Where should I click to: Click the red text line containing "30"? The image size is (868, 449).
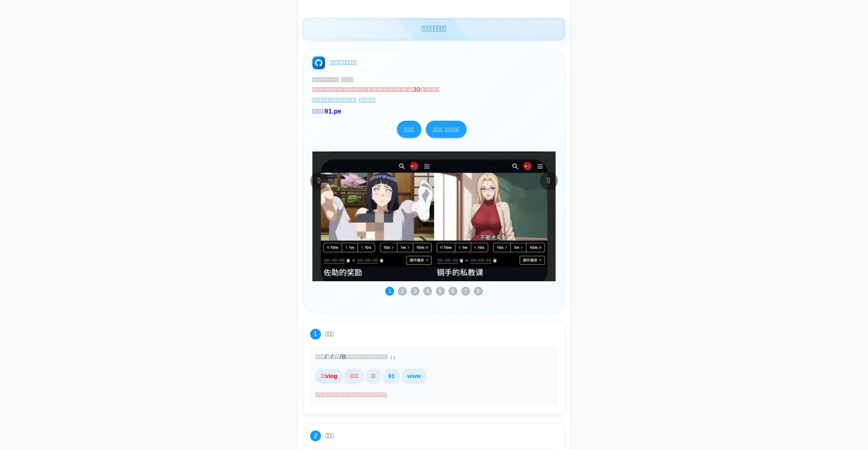pos(376,90)
